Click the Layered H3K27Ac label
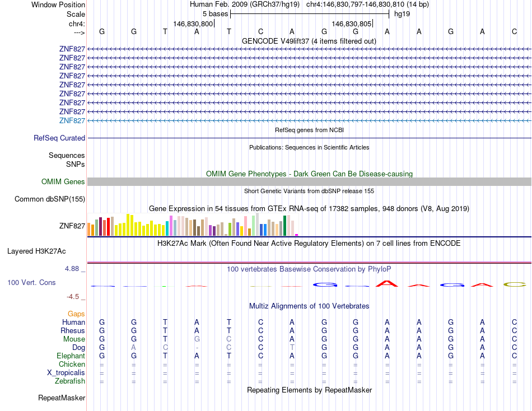Screen dimensions: 532x411 (36, 251)
